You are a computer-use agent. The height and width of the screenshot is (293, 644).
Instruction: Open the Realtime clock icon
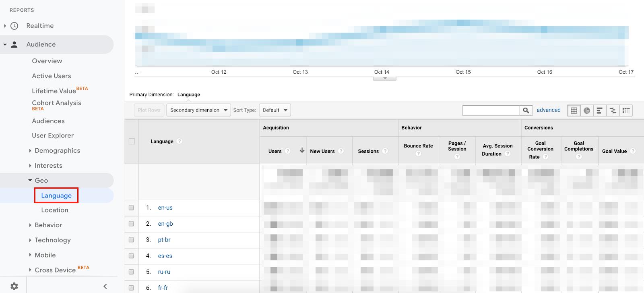pos(14,26)
